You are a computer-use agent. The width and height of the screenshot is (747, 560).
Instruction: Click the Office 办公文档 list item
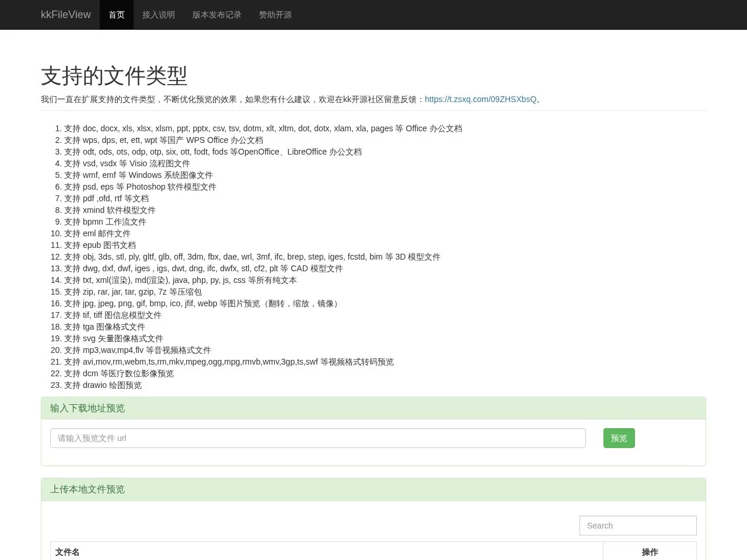(263, 128)
